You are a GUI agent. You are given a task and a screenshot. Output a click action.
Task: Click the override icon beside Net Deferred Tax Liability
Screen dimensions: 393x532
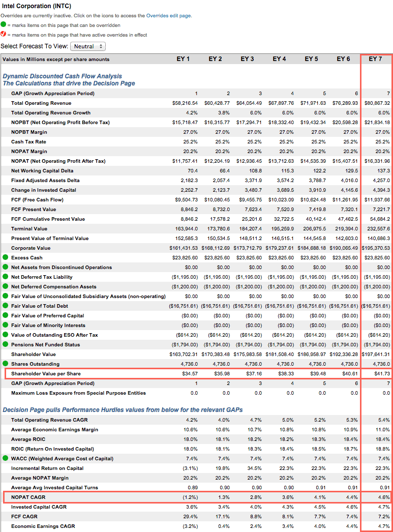(5, 277)
